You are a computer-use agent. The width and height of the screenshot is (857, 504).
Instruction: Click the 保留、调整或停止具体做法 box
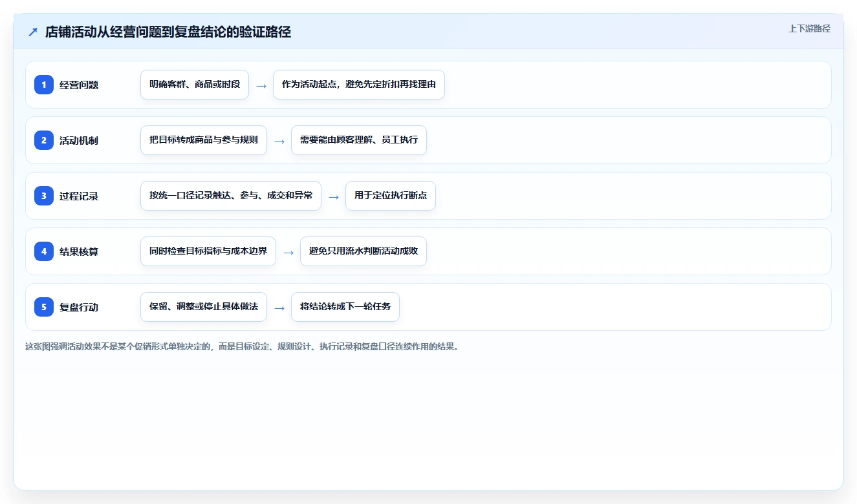tap(204, 307)
